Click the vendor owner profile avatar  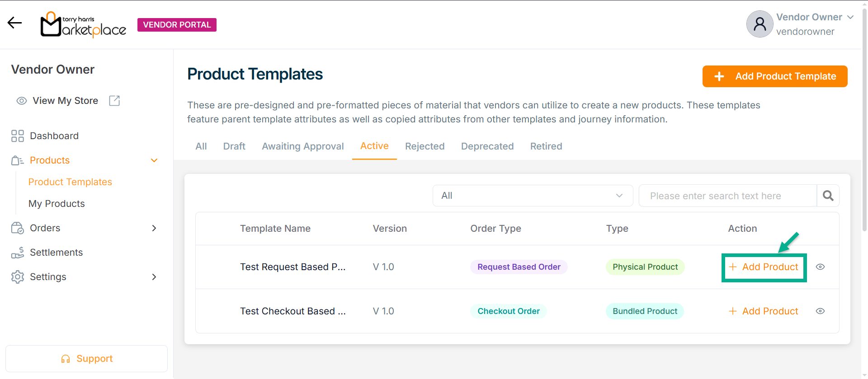[759, 24]
